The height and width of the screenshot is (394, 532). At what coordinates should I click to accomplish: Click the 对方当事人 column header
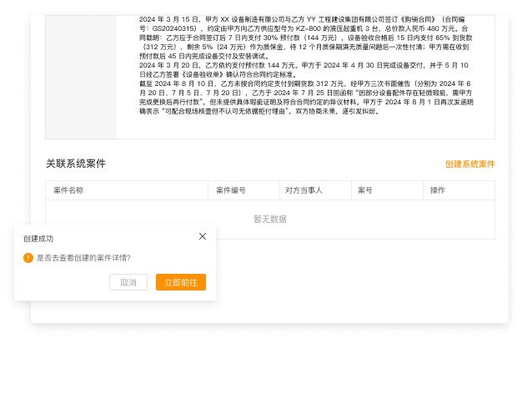pyautogui.click(x=304, y=190)
